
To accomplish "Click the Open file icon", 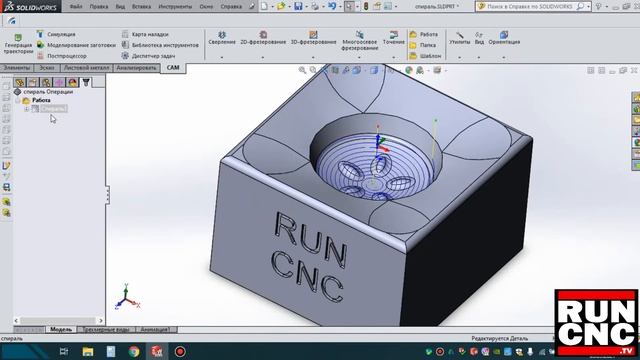I will (281, 6).
